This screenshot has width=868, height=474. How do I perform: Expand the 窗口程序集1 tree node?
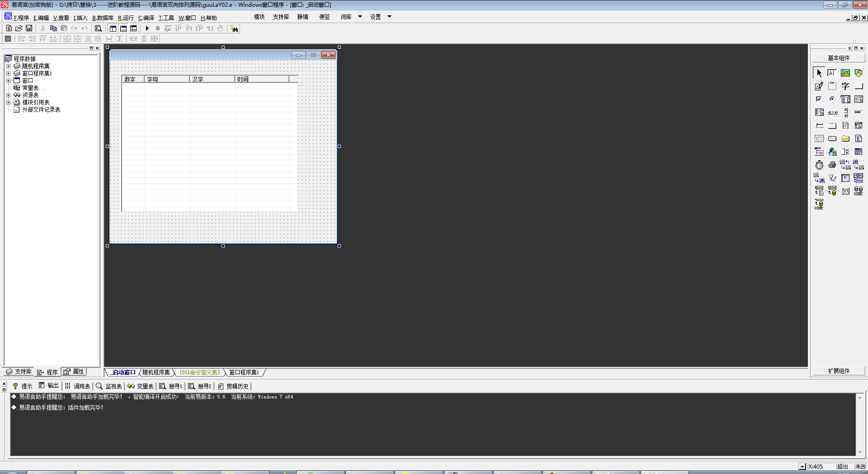click(8, 73)
